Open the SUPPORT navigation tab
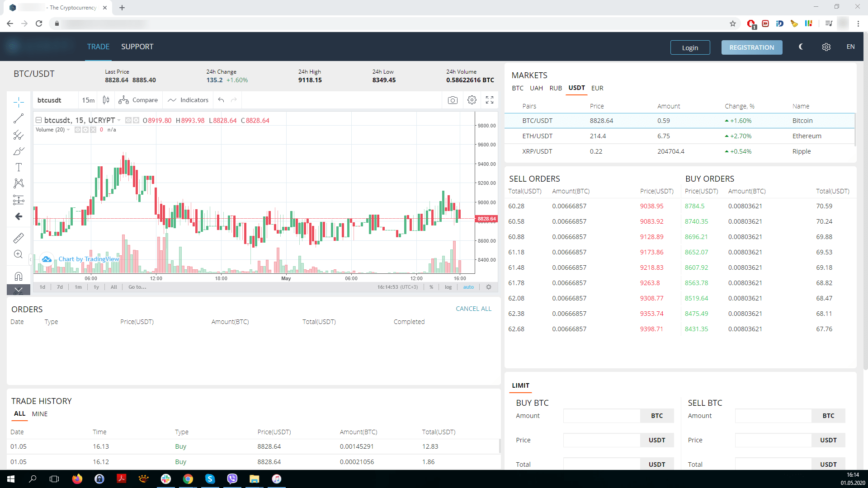868x488 pixels. pyautogui.click(x=137, y=47)
